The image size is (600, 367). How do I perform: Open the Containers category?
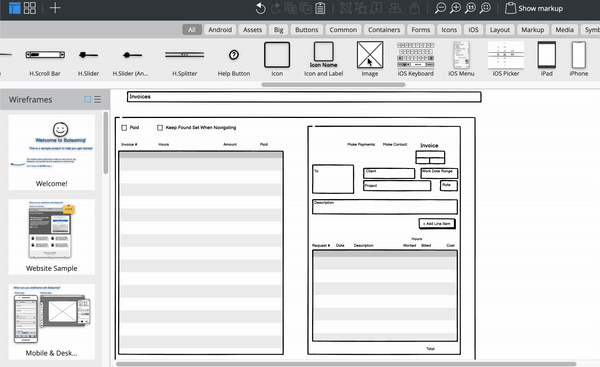pos(384,29)
